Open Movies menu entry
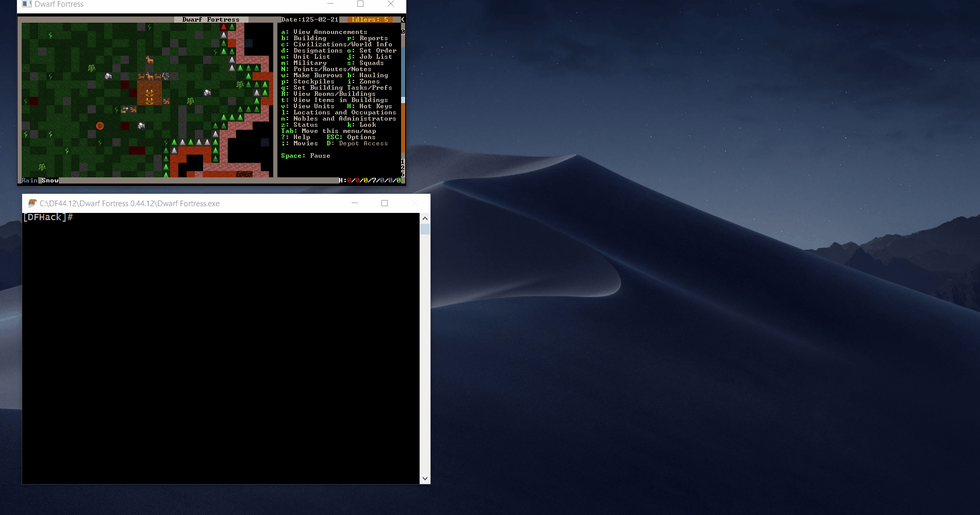 pyautogui.click(x=300, y=143)
